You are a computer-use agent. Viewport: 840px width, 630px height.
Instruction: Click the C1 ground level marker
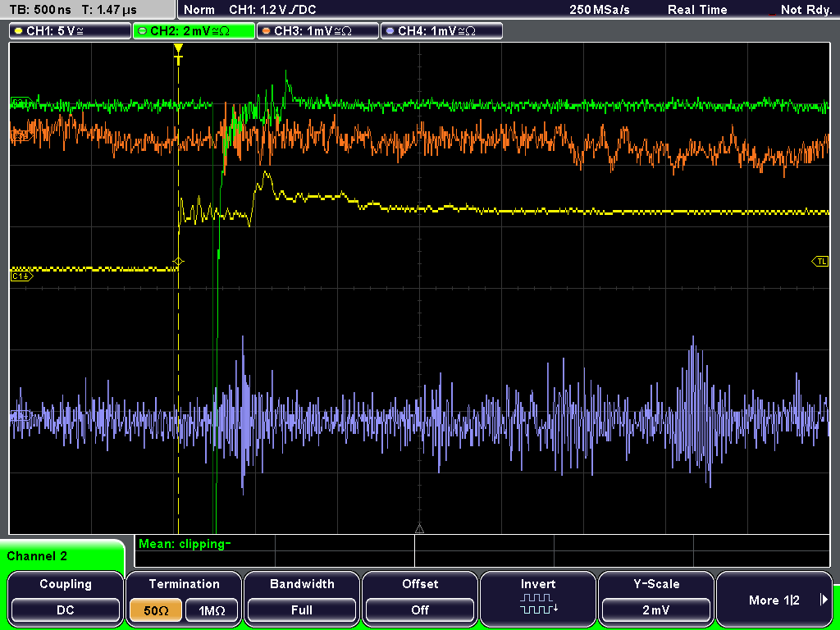(21, 276)
